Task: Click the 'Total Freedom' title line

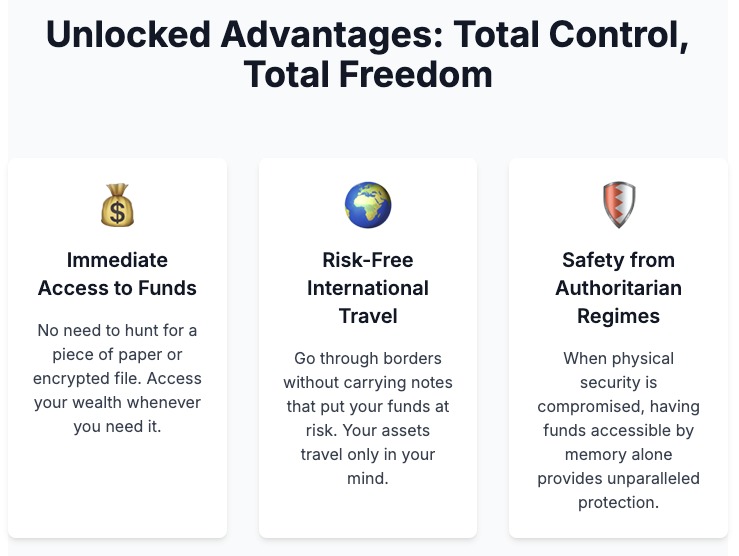Action: point(368,74)
